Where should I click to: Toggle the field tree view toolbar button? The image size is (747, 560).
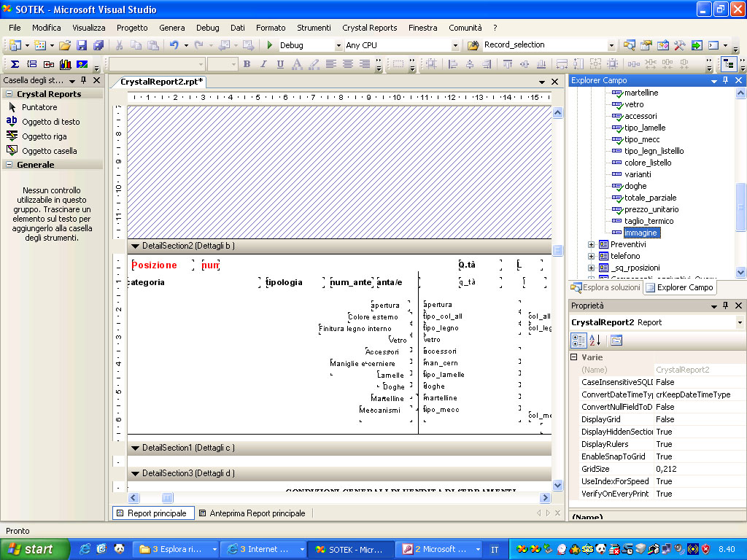[729, 64]
